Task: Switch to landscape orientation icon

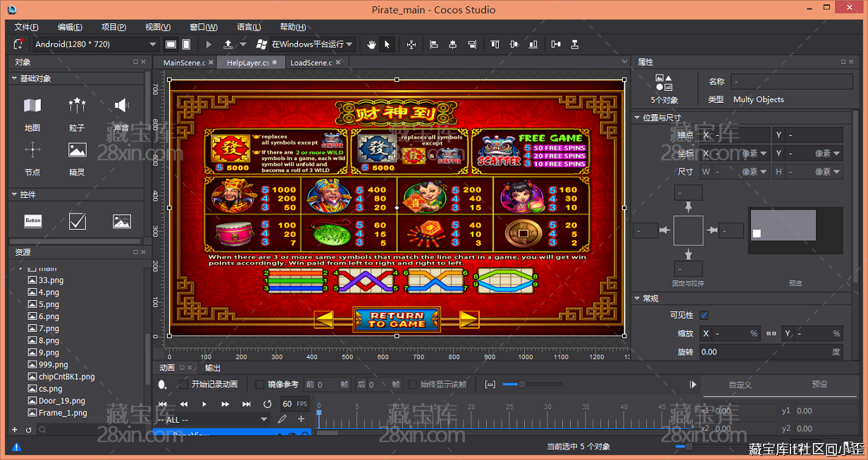Action: tap(170, 44)
